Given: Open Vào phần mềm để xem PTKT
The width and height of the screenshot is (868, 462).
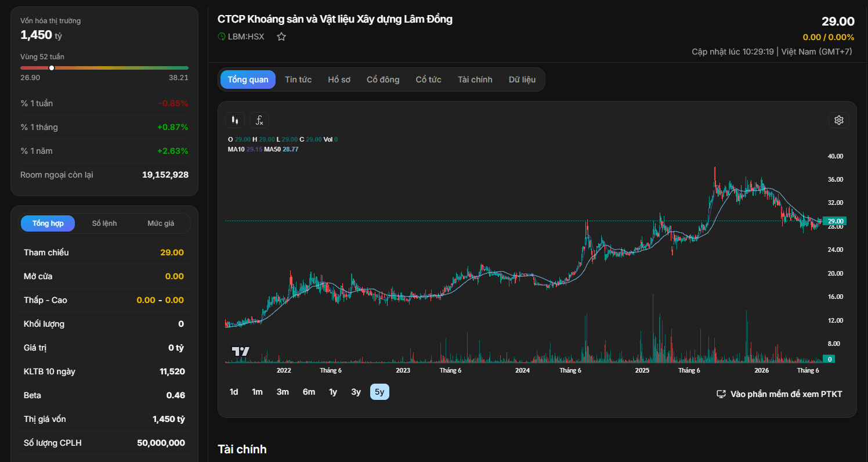Looking at the screenshot, I should pos(786,394).
